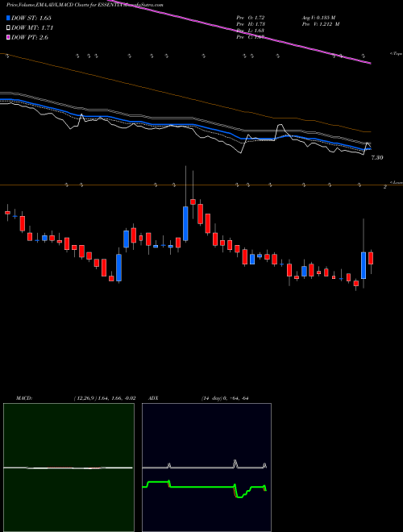403x532 pixels.
Task: Select the 'DOW ST: 1.65' legend label
Action: click(31, 19)
